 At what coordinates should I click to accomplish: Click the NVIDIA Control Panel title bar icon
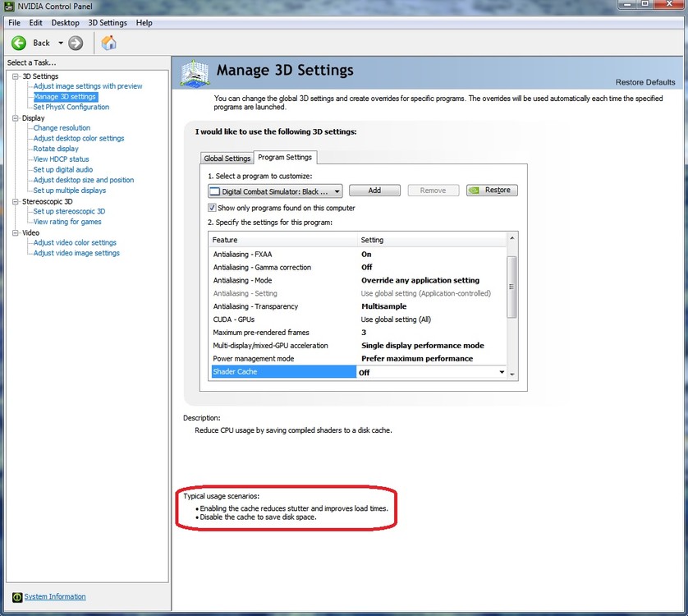pos(9,6)
